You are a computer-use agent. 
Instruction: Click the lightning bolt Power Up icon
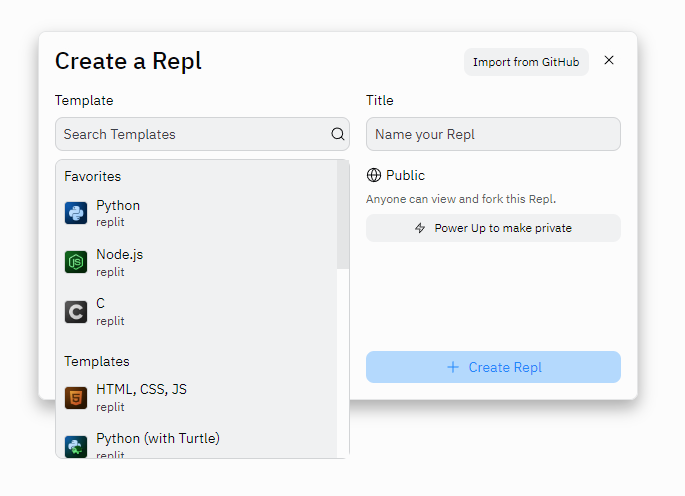point(420,228)
